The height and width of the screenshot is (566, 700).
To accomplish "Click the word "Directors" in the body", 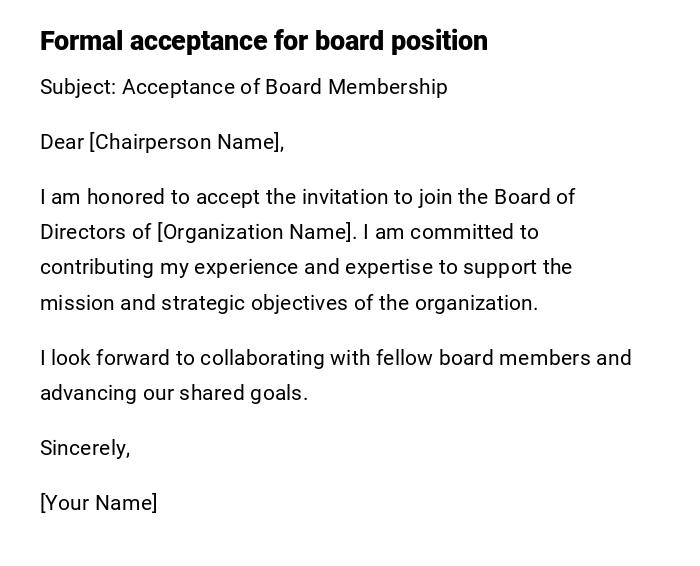I will click(x=82, y=232).
